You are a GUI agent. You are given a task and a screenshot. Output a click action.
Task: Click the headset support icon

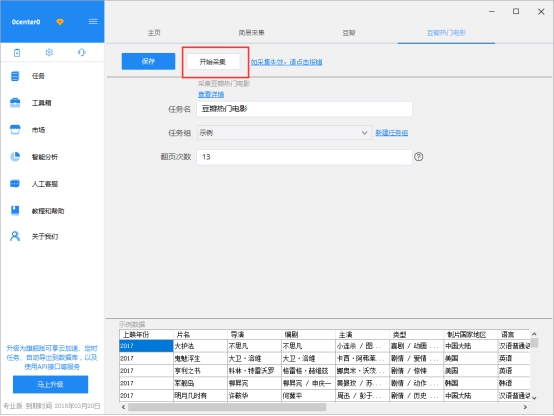(x=82, y=52)
